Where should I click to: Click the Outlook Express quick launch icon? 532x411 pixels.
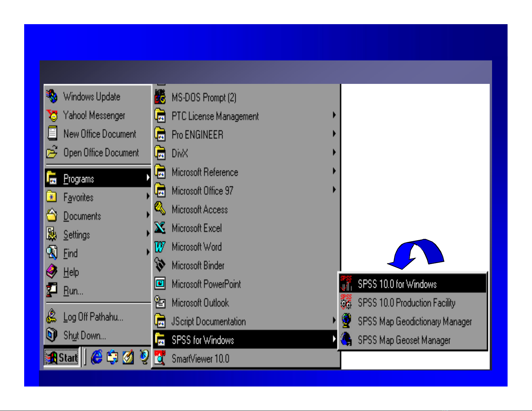112,357
